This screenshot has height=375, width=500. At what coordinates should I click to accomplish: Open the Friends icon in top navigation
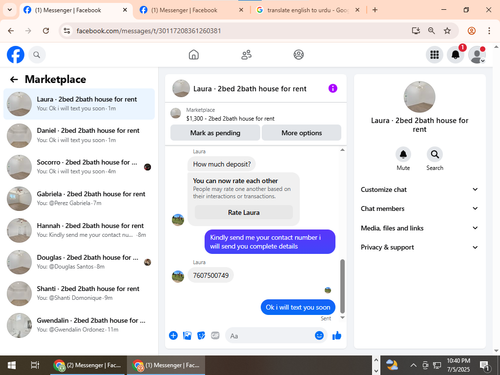[246, 54]
